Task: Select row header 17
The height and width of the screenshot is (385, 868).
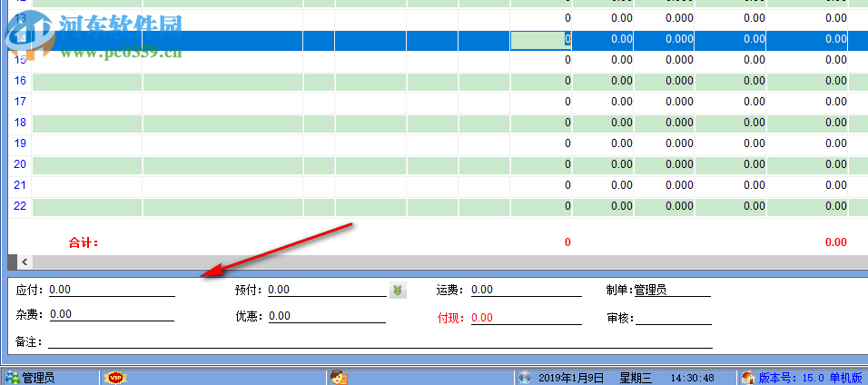Action: (20, 102)
